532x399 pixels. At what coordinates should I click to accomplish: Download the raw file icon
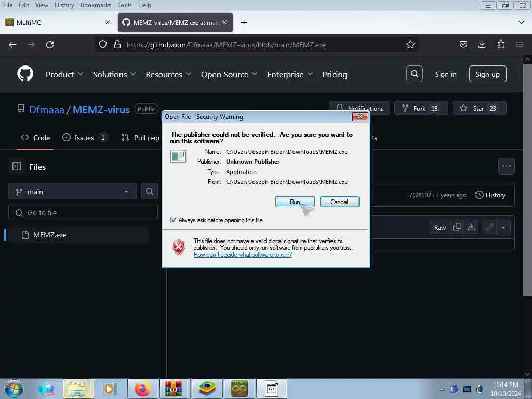pyautogui.click(x=471, y=227)
